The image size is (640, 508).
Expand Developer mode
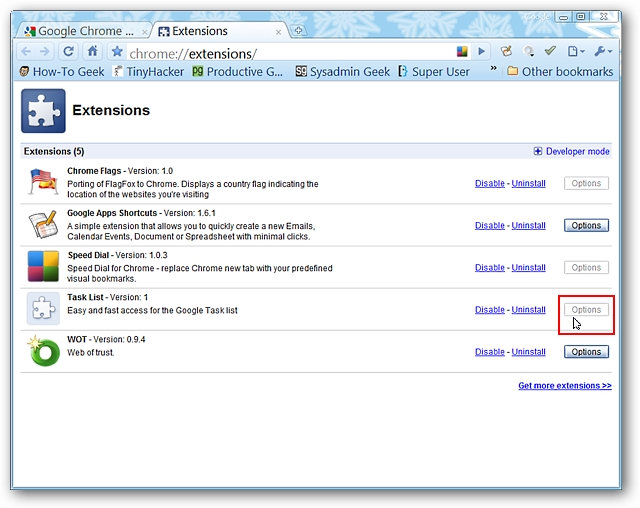point(571,151)
